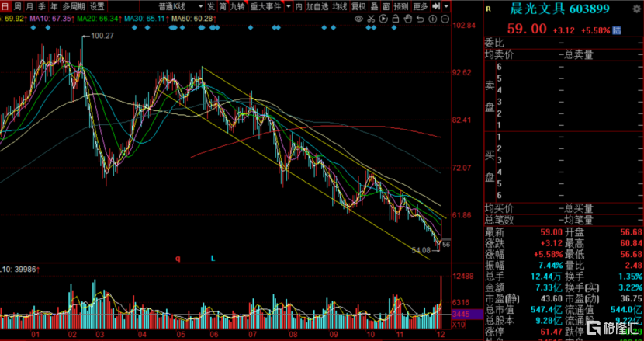Click the 涨停 value 61.47
The width and height of the screenshot is (644, 341).
(551, 332)
